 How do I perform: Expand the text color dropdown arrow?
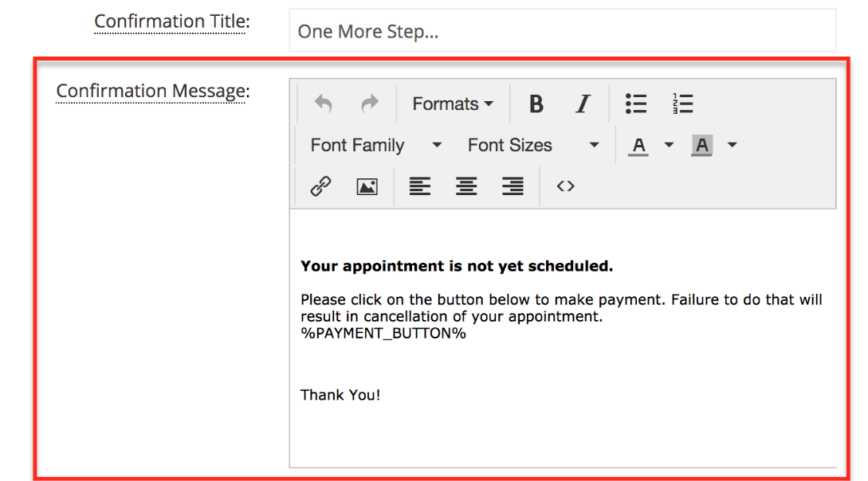pyautogui.click(x=668, y=145)
